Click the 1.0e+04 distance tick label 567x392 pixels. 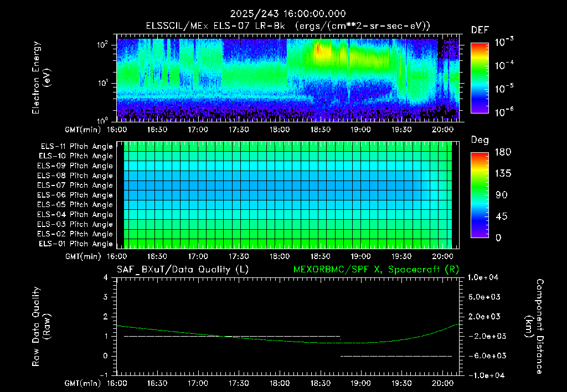click(483, 277)
